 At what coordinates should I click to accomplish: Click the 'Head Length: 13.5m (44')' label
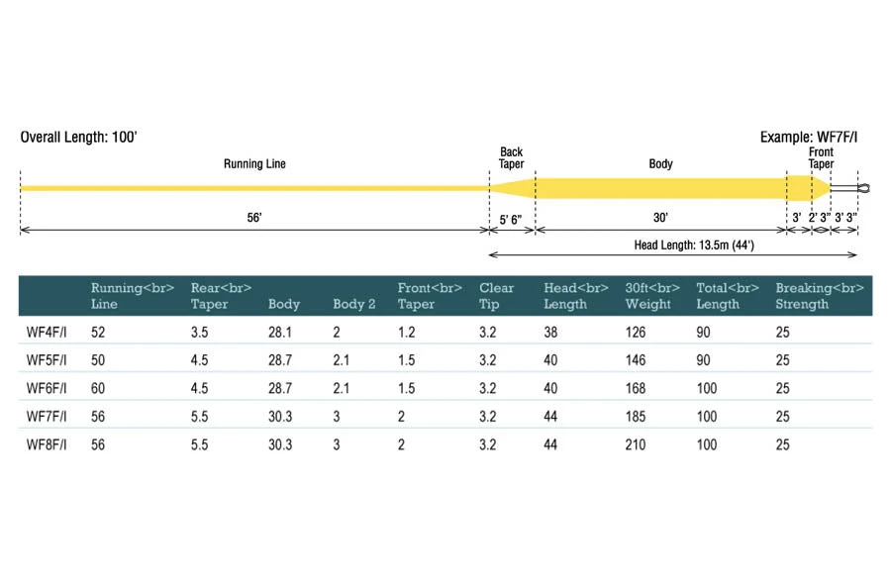(x=685, y=244)
